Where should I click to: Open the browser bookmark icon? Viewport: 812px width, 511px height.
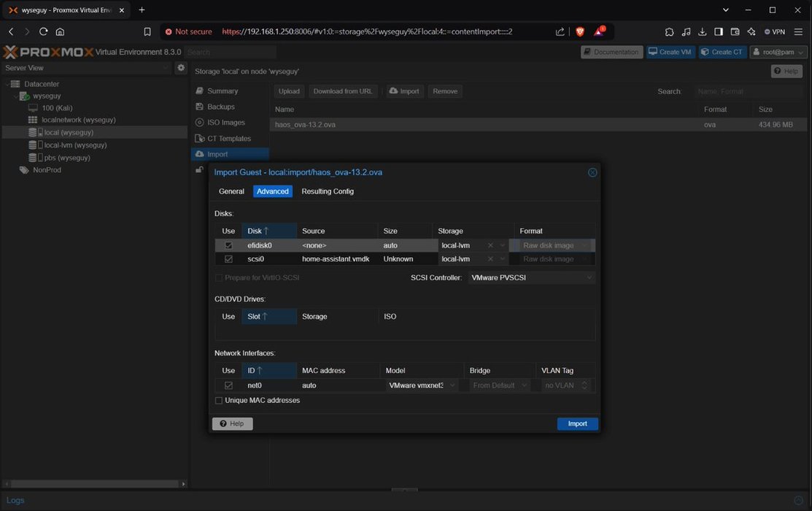[147, 31]
